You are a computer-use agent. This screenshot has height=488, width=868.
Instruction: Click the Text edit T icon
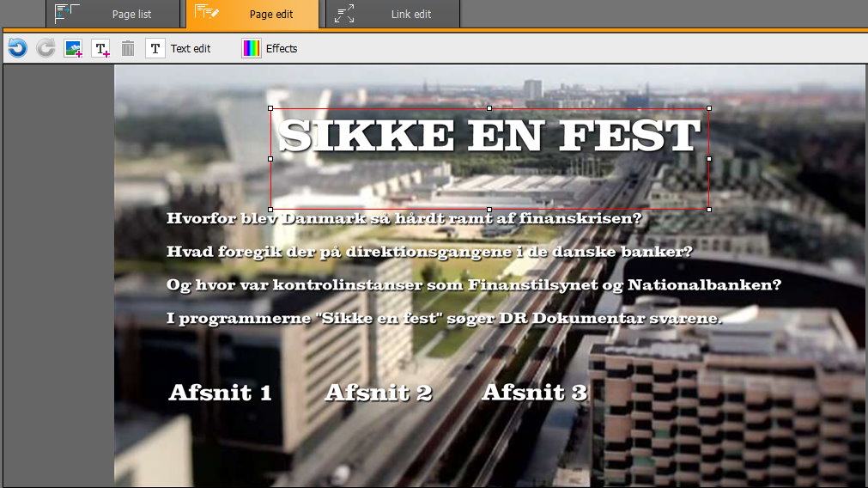(155, 49)
